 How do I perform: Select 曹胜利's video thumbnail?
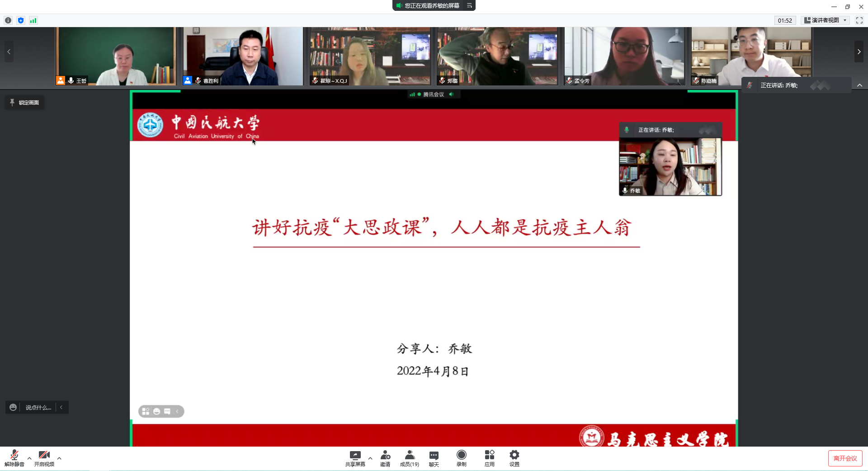pos(243,56)
